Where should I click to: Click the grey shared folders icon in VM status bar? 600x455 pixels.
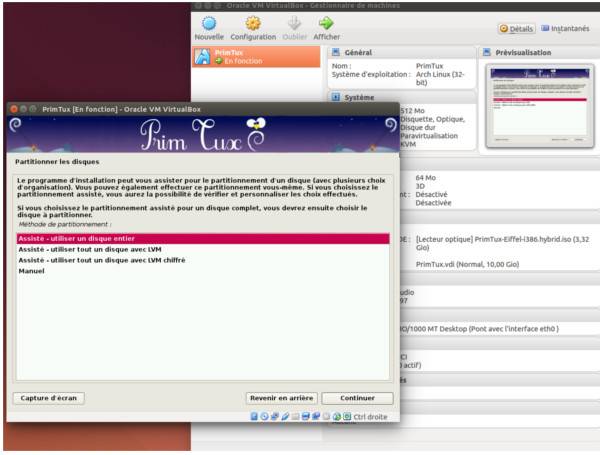295,416
